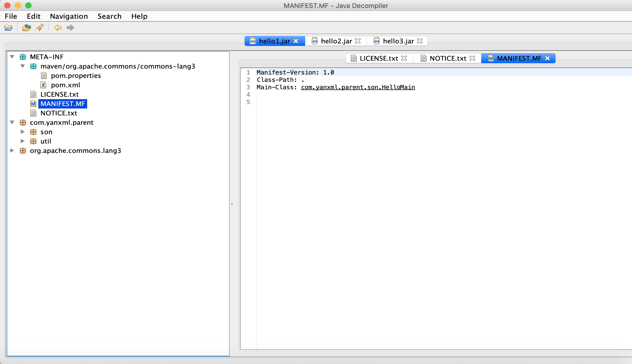Expand the son package node
The width and height of the screenshot is (632, 364).
(x=22, y=132)
